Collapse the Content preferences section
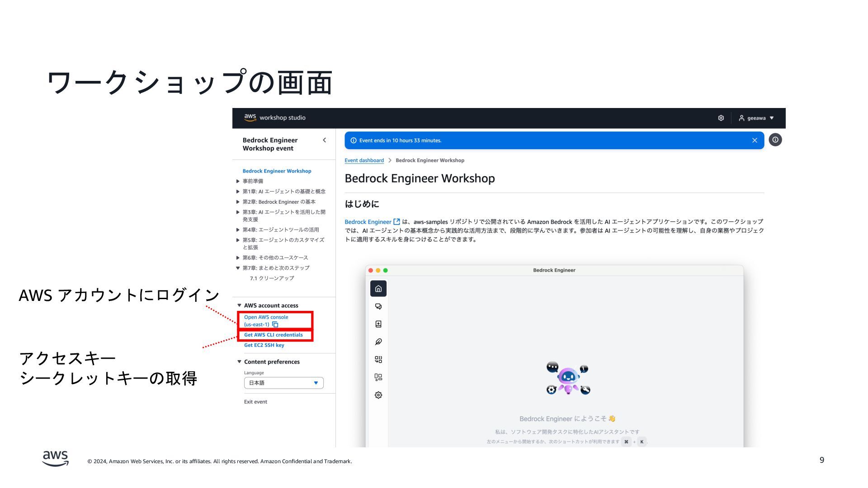This screenshot has width=868, height=488. tap(239, 361)
